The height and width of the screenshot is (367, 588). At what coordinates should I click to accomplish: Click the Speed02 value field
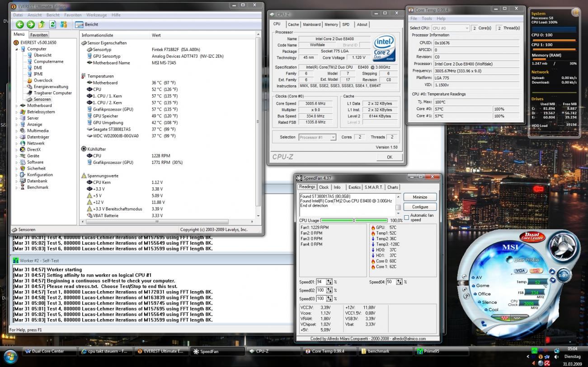point(321,290)
